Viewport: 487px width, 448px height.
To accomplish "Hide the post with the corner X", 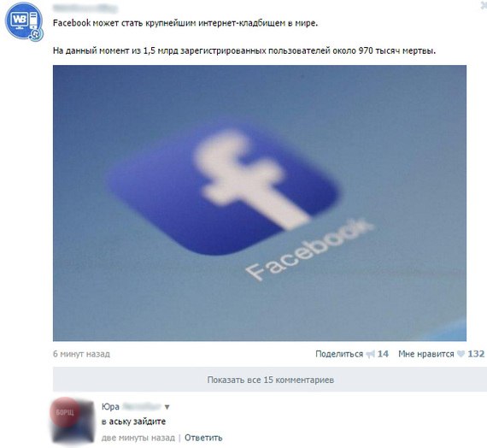I will coord(484,5).
